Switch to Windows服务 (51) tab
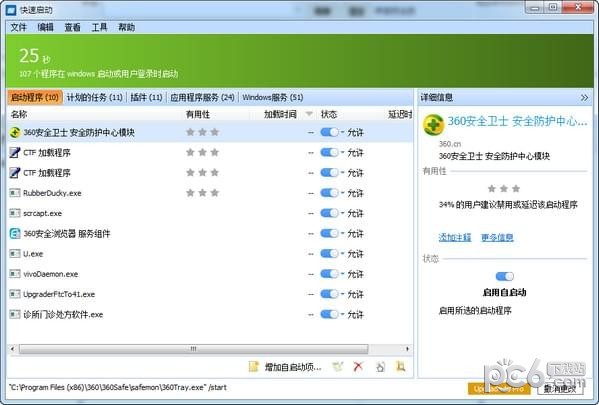 pos(273,97)
